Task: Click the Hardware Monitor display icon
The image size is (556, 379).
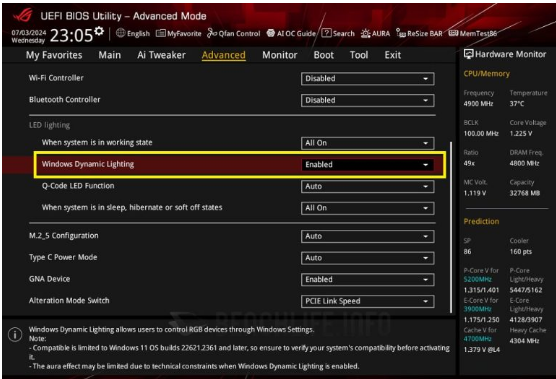Action: coord(468,54)
